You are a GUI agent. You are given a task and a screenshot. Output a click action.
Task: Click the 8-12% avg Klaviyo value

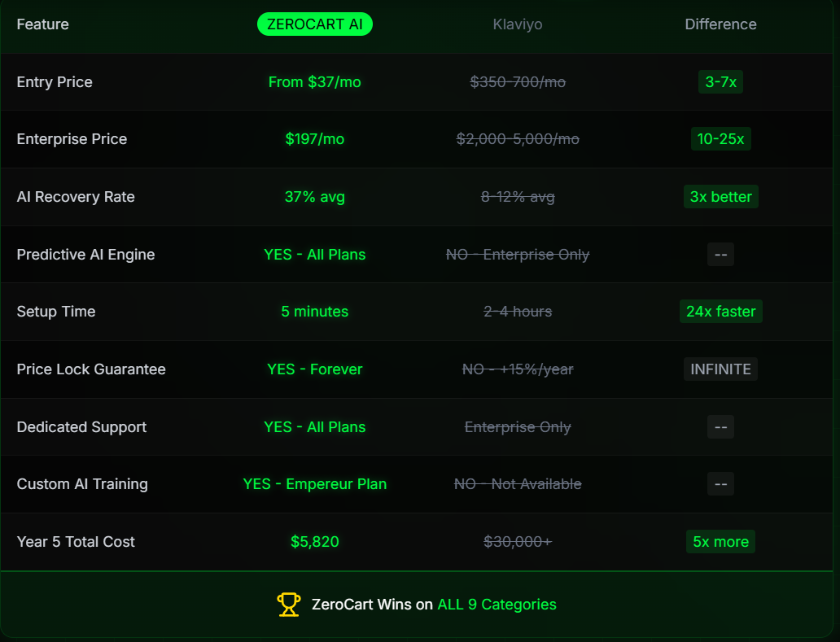click(x=518, y=197)
